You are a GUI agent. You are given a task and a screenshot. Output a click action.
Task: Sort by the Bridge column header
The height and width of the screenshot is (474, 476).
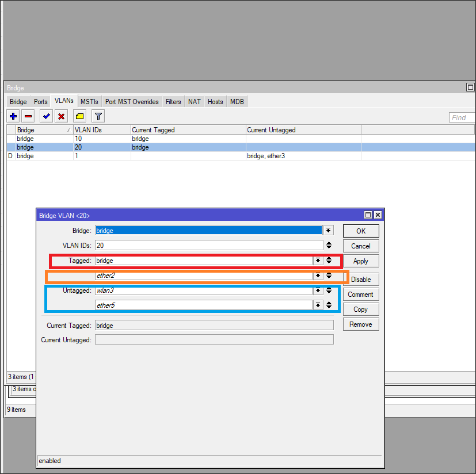click(45, 130)
